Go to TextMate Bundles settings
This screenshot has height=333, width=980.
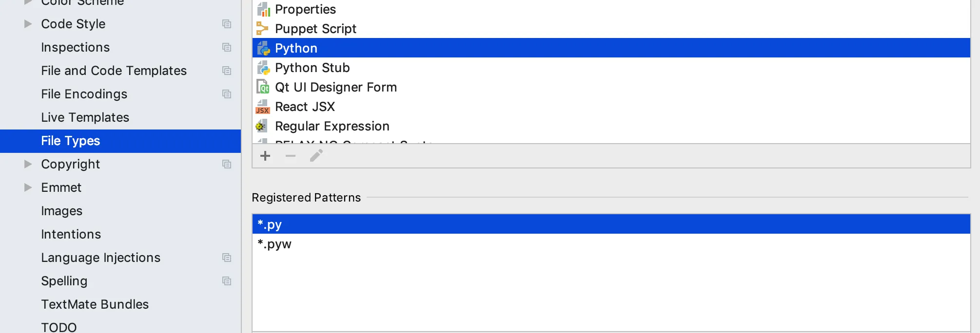click(x=95, y=304)
